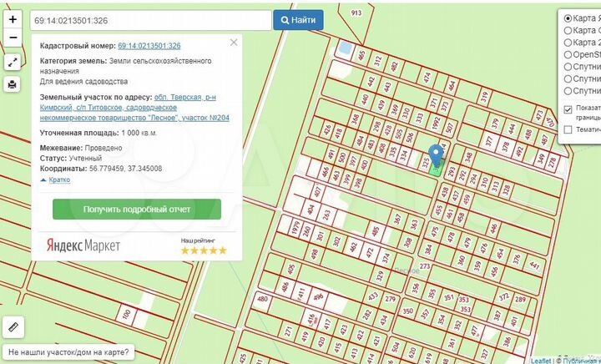Viewport: 601px width, 364px height.
Task: Activate the ruler measurement tool
Action: (13, 327)
